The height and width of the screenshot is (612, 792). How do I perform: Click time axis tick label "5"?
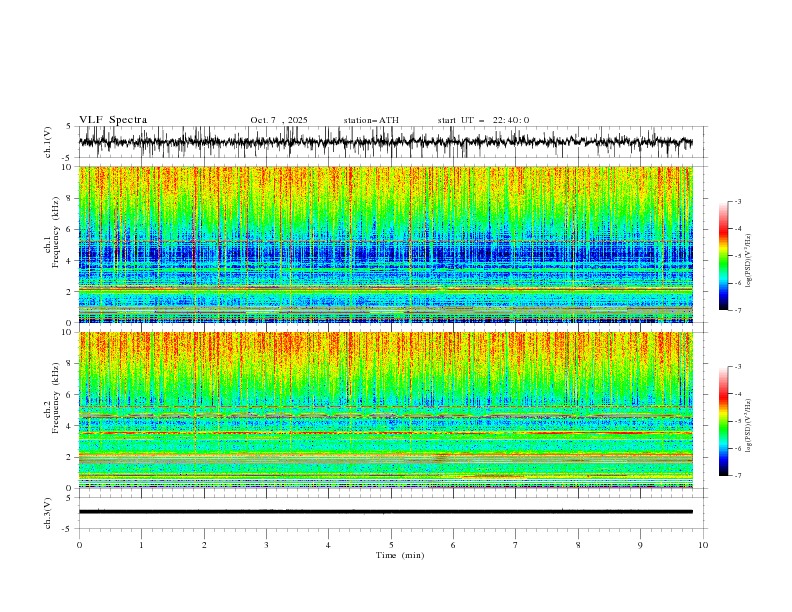click(391, 545)
